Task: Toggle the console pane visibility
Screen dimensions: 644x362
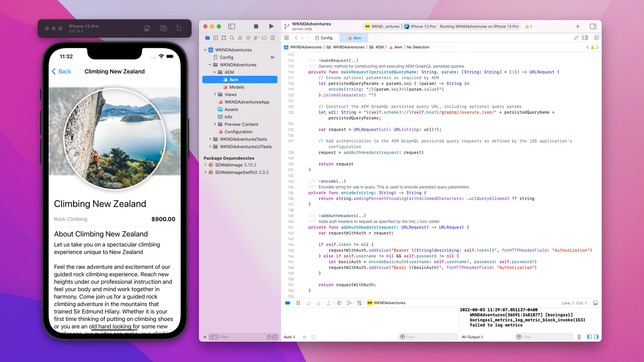Action: (x=597, y=337)
